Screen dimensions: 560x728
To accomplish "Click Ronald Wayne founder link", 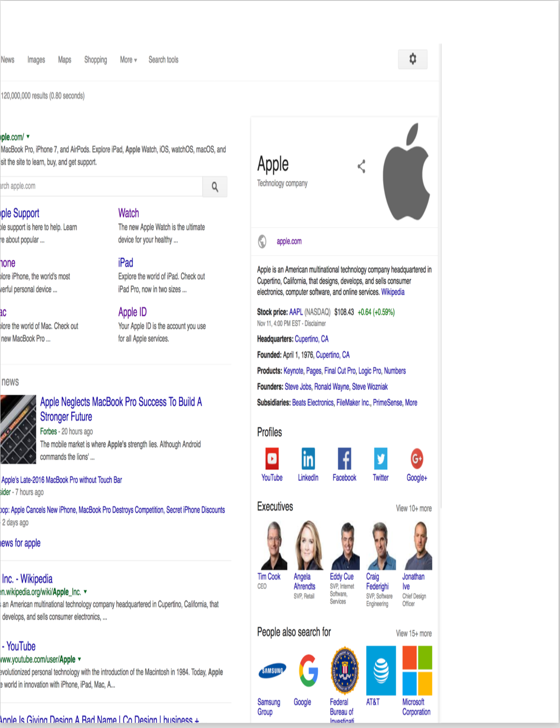I will tap(332, 387).
